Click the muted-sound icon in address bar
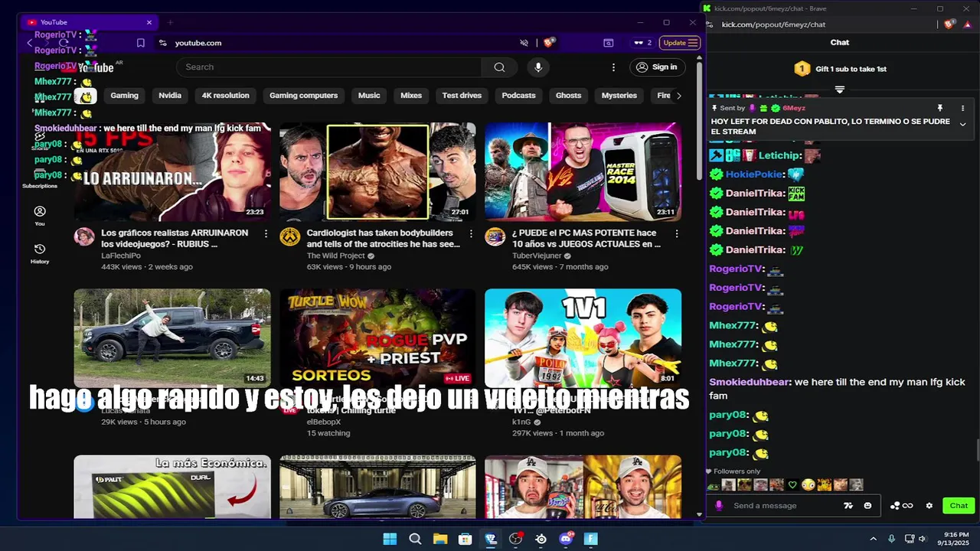980x551 pixels. pos(524,43)
